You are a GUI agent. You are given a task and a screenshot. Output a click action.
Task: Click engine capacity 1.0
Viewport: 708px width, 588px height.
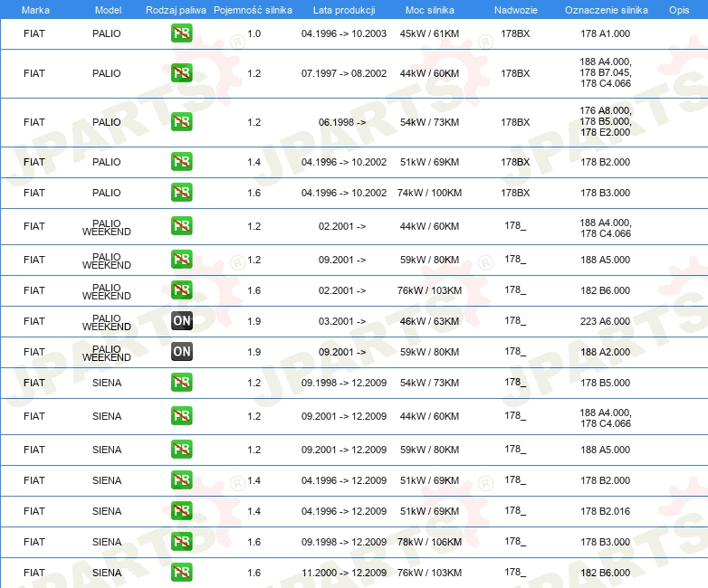pyautogui.click(x=254, y=33)
